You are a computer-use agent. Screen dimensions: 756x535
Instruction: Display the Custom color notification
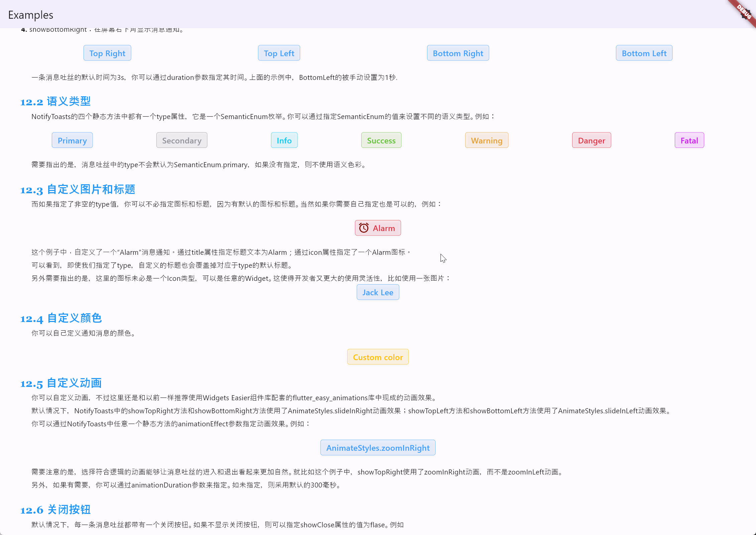click(x=378, y=357)
